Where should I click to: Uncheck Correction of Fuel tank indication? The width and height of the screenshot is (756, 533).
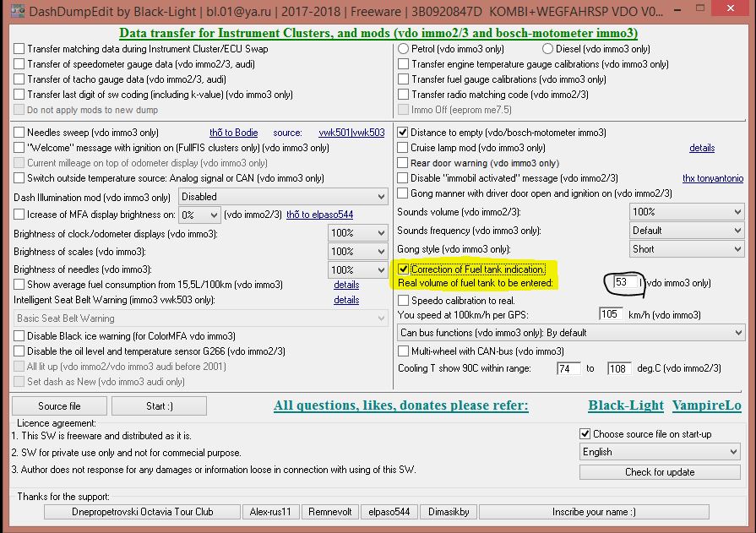(x=403, y=269)
